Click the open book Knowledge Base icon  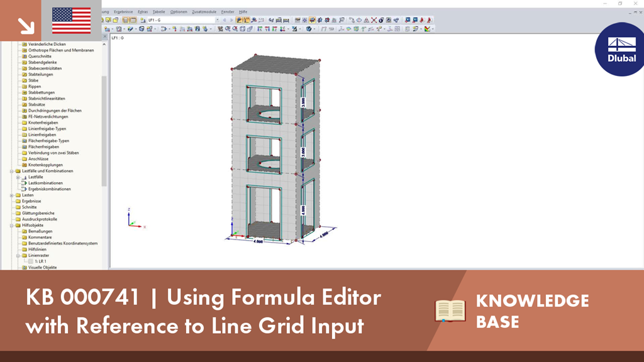tap(450, 310)
